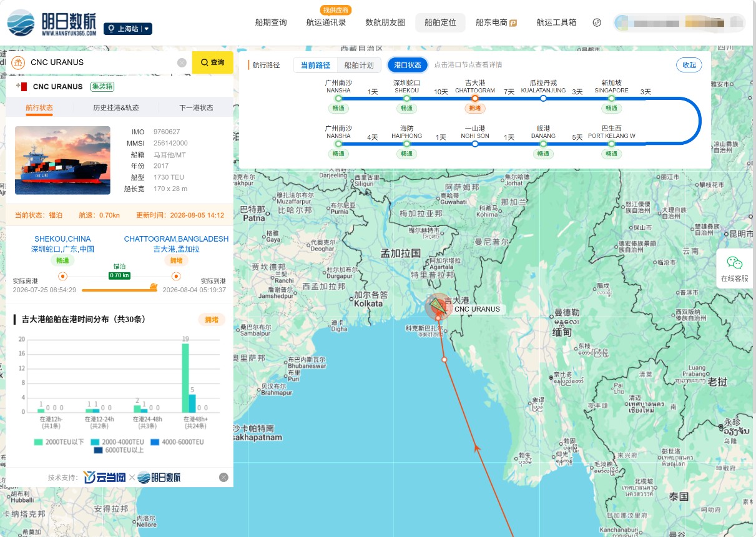
Task: Switch to the 历史挂港&轨迹 tab
Action: tap(116, 107)
